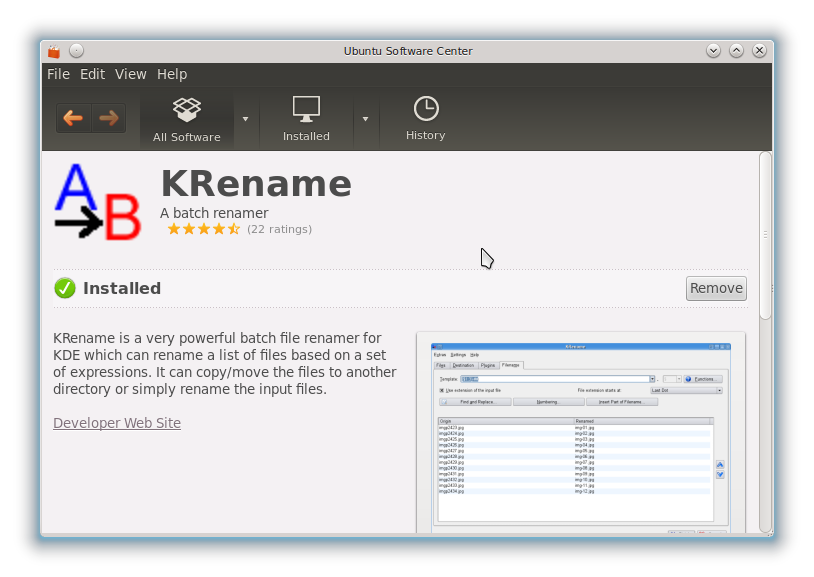Open the All Software section
Viewport: 814px width, 577px height.
pos(187,120)
